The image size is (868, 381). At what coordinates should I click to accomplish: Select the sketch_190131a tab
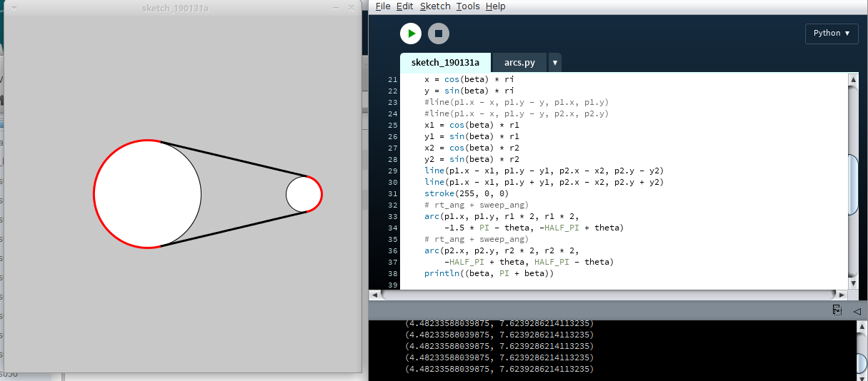(x=445, y=63)
